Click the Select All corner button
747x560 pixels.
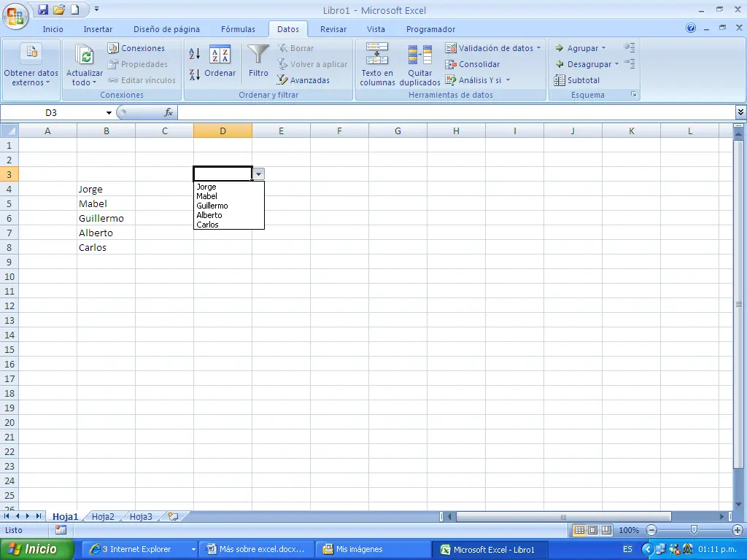tap(9, 131)
